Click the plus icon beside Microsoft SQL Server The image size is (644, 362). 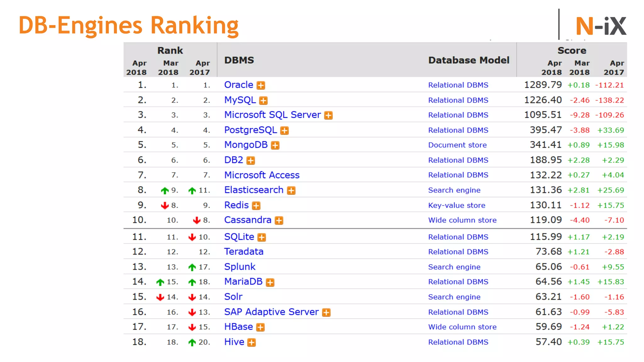(x=328, y=115)
